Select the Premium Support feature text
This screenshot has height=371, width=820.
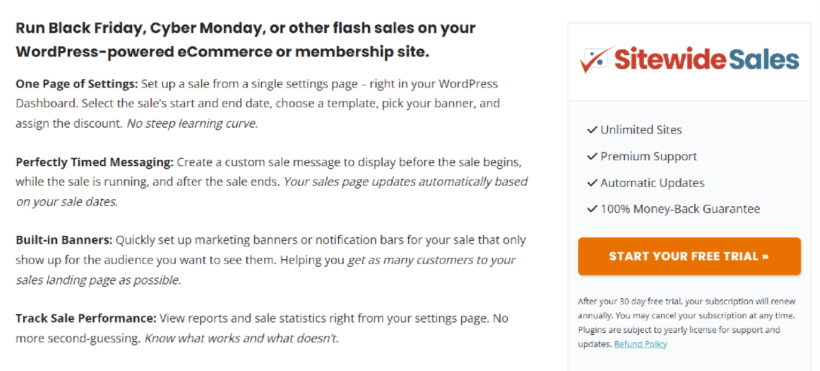(x=648, y=156)
